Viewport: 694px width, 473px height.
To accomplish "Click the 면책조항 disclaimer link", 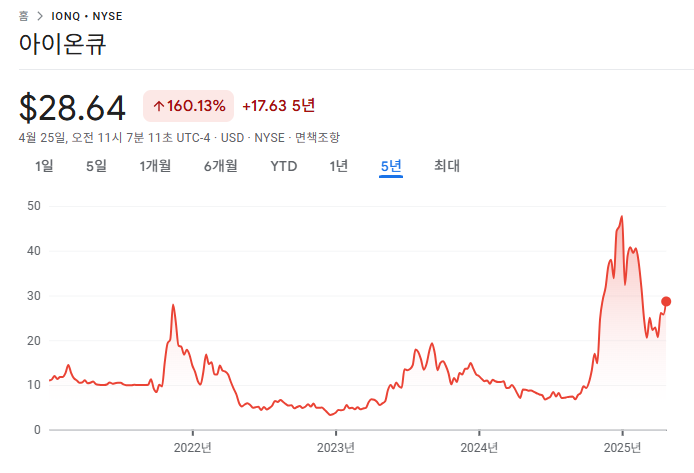I will 317,138.
